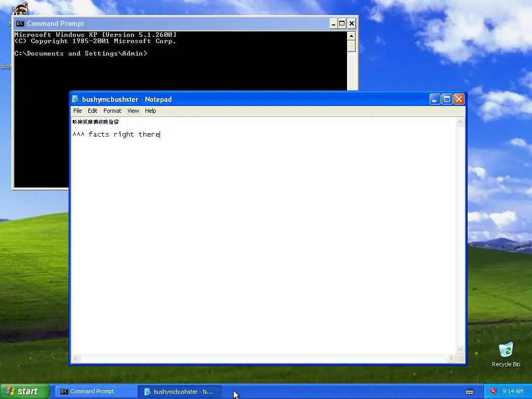Click the first line of CJK characters
532x399 pixels.
pos(96,122)
